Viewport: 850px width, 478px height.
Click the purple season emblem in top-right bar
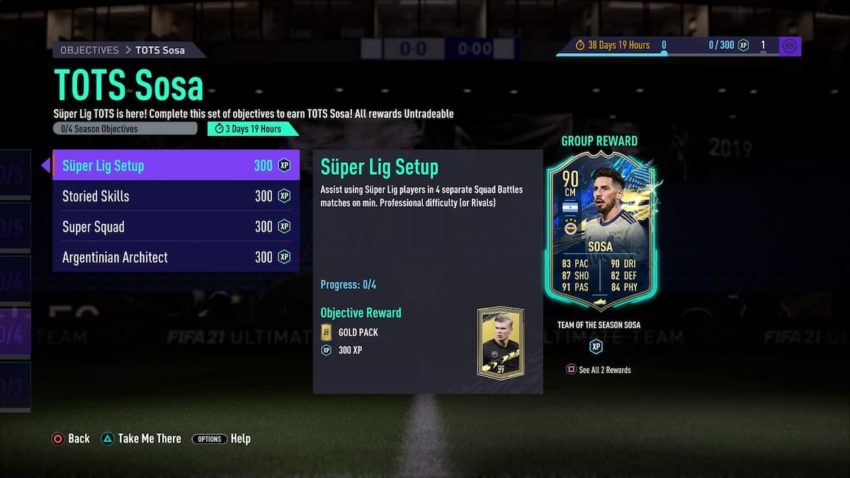790,47
